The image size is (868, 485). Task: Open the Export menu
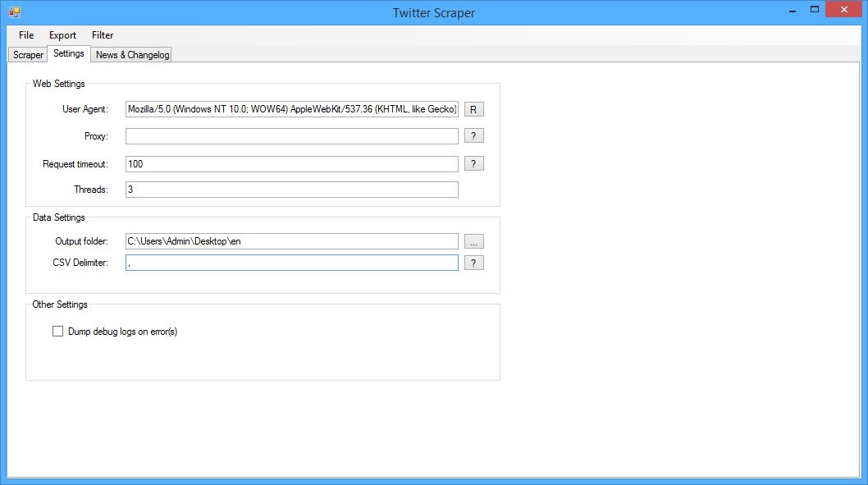pyautogui.click(x=62, y=35)
